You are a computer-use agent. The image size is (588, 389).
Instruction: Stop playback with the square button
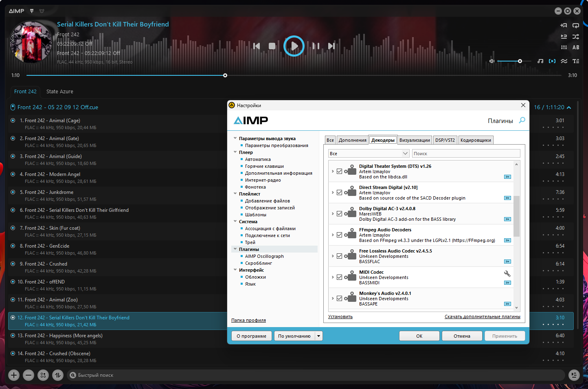tap(272, 46)
